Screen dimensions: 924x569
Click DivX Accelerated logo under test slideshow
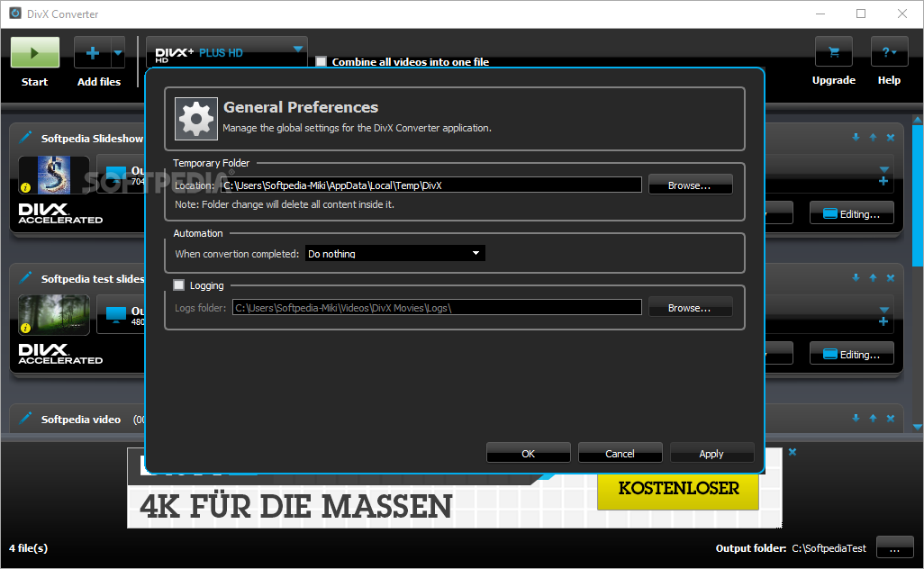(60, 354)
